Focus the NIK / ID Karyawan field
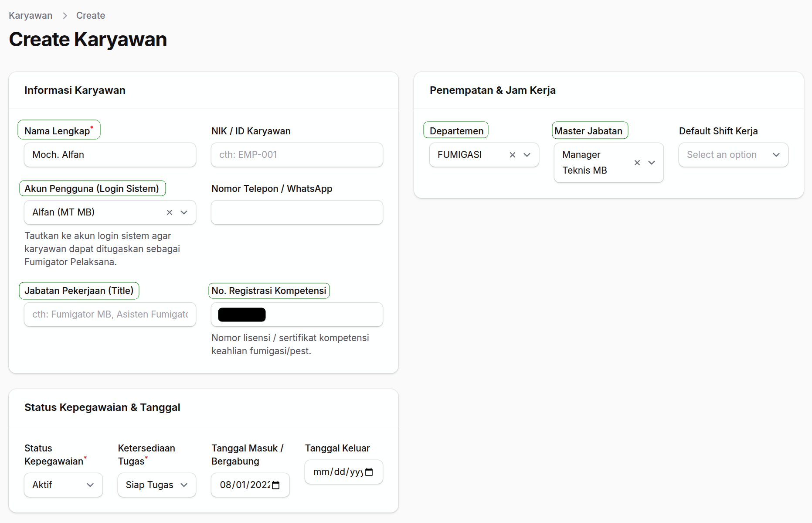This screenshot has height=523, width=812. click(x=297, y=155)
